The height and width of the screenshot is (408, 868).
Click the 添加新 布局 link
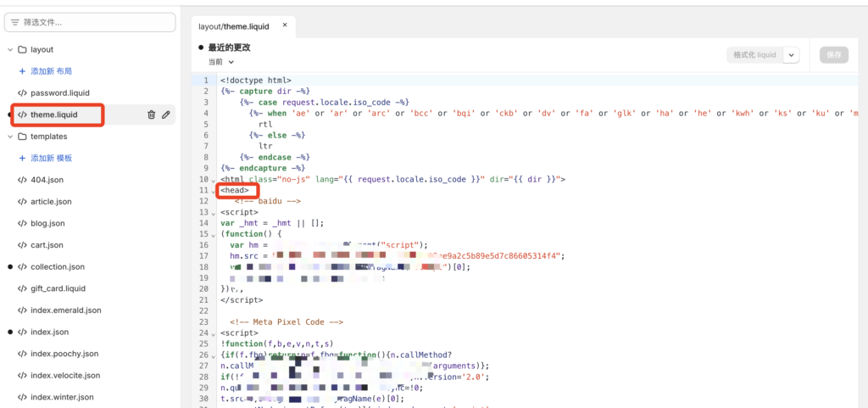coord(52,71)
